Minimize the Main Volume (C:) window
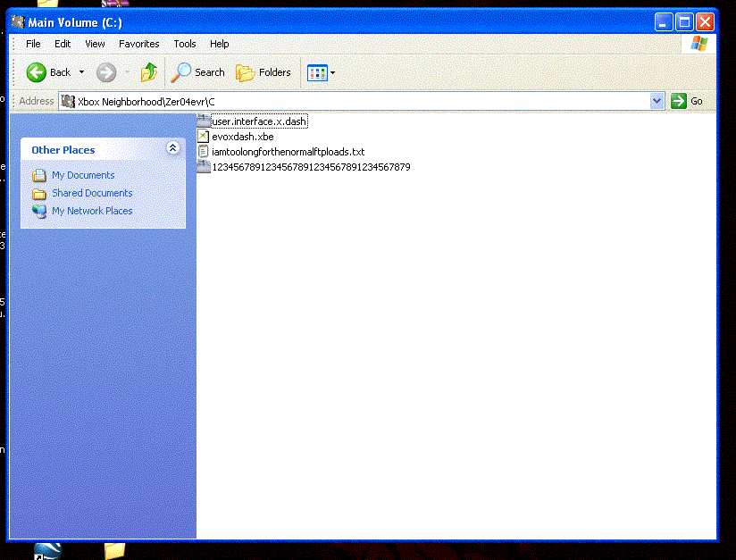736x560 pixels. [664, 22]
